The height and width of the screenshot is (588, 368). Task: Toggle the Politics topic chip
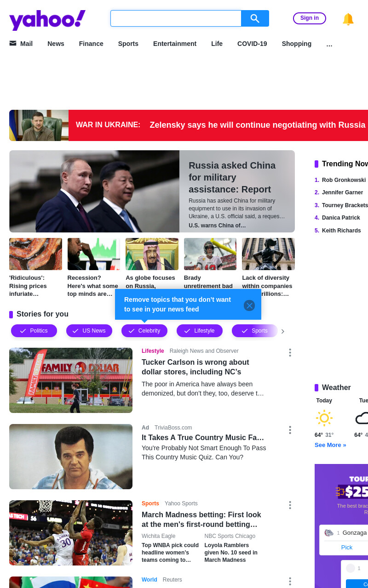[x=34, y=331]
